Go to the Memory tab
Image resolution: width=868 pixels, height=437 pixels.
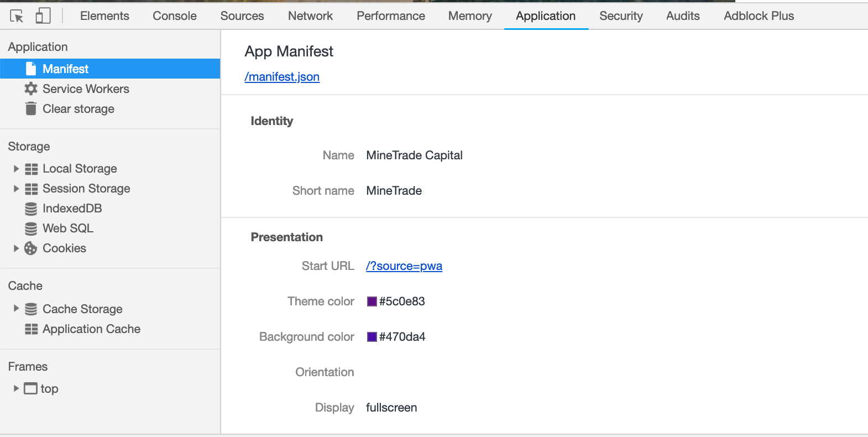[470, 16]
